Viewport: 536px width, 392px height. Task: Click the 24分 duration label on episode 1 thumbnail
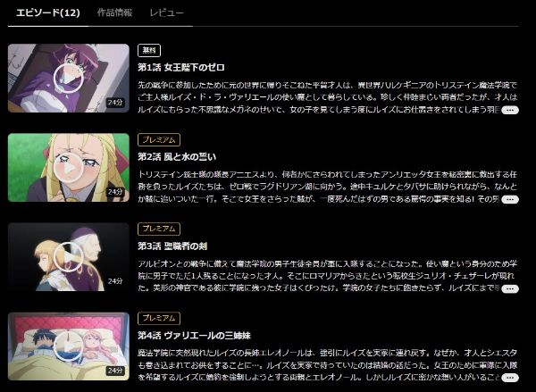[115, 103]
